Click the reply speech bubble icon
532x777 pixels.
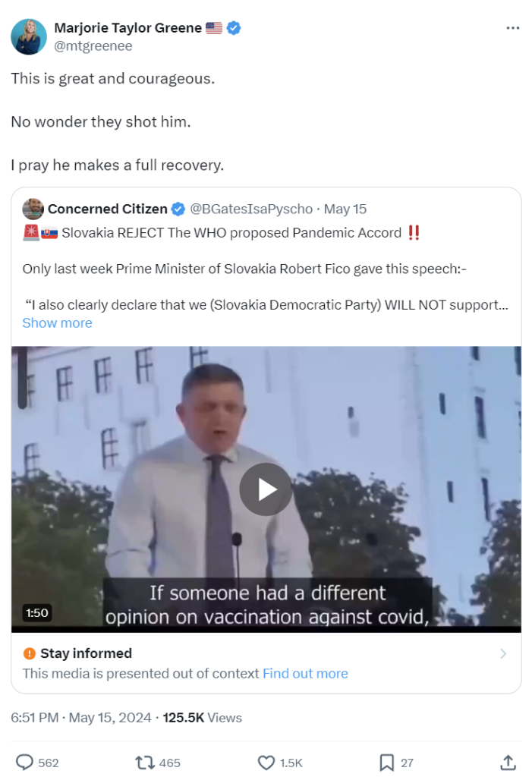[x=25, y=762]
